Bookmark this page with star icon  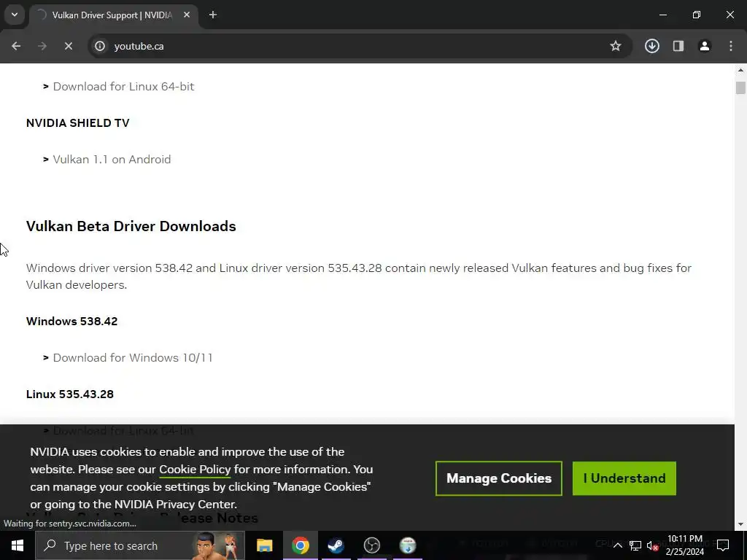coord(616,46)
